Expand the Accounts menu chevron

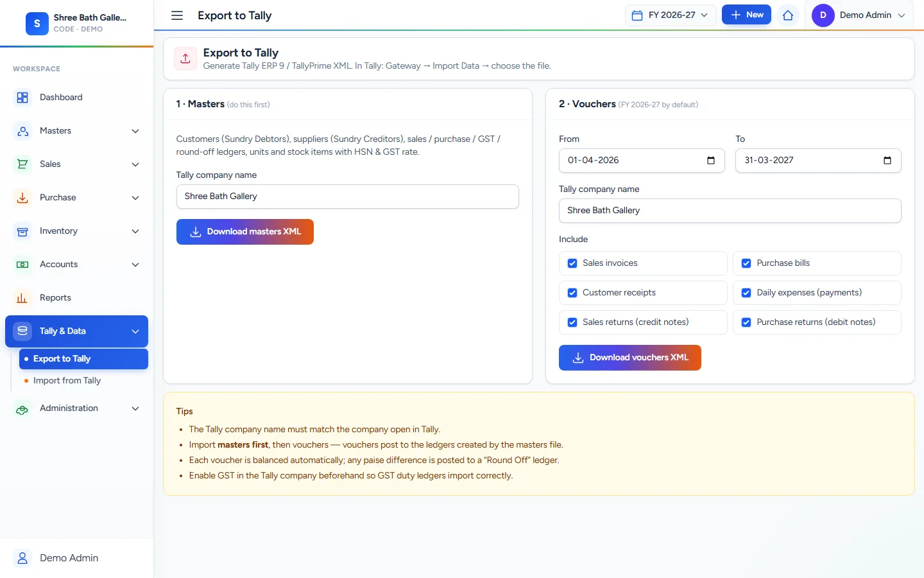click(135, 265)
